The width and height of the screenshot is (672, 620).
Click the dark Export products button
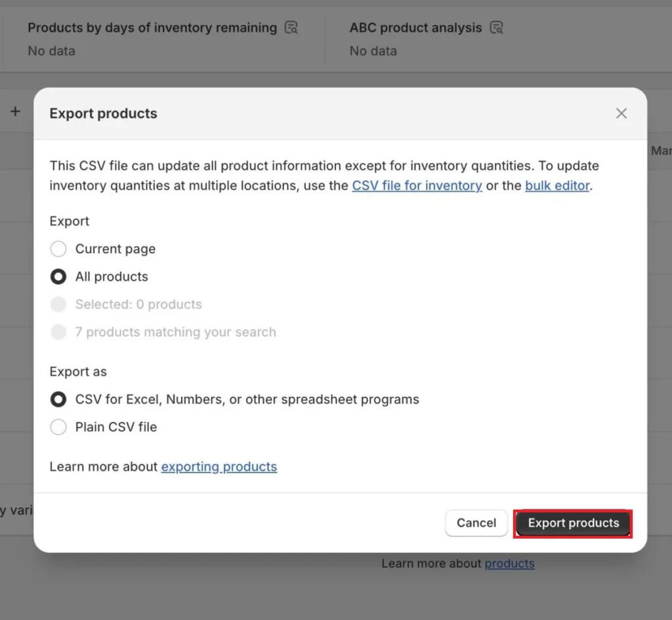(x=573, y=523)
